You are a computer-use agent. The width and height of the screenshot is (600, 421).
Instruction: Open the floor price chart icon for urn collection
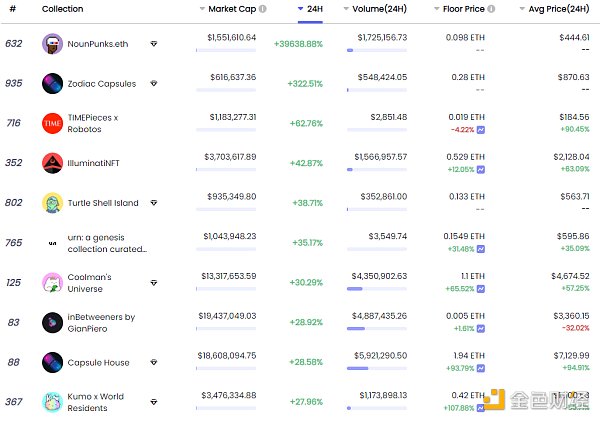tap(481, 249)
